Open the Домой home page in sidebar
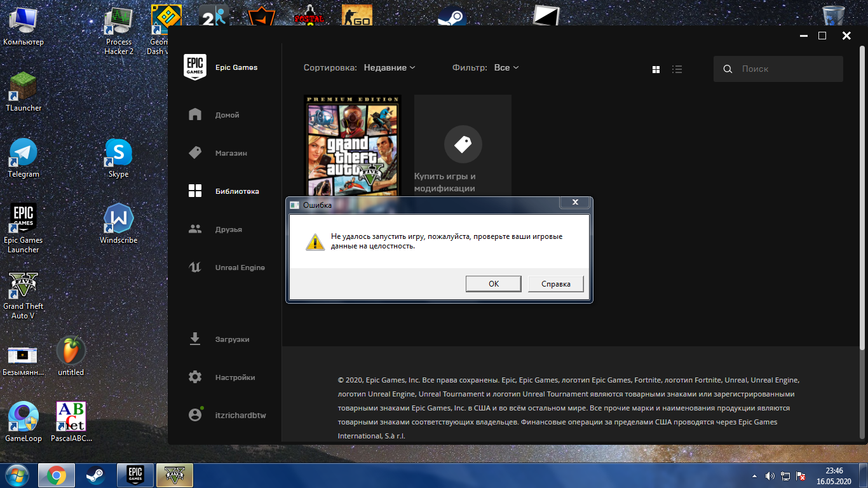The height and width of the screenshot is (488, 868). (x=214, y=115)
